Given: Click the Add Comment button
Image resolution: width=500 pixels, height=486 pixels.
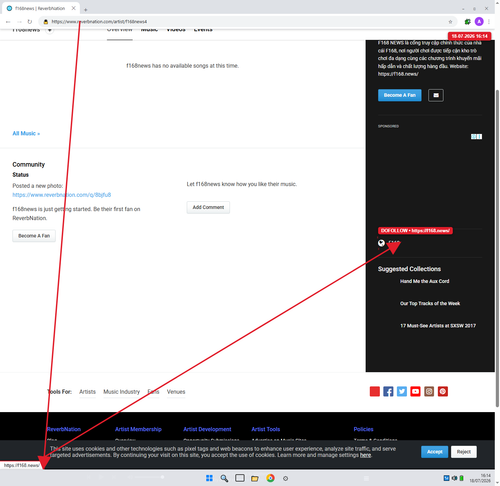Looking at the screenshot, I should coord(208,207).
